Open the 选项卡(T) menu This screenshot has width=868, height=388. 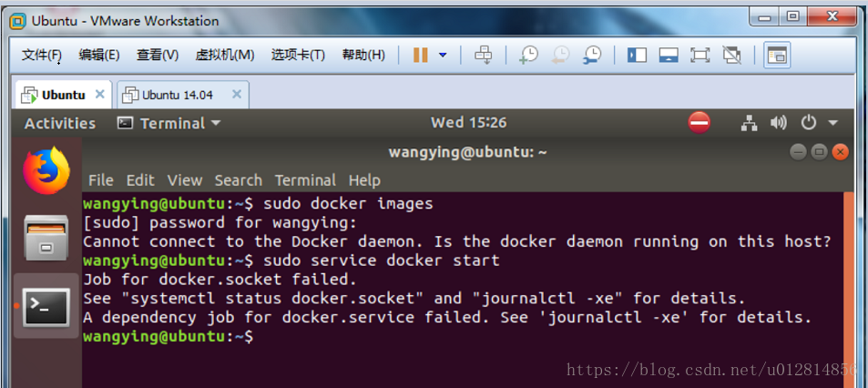point(298,55)
